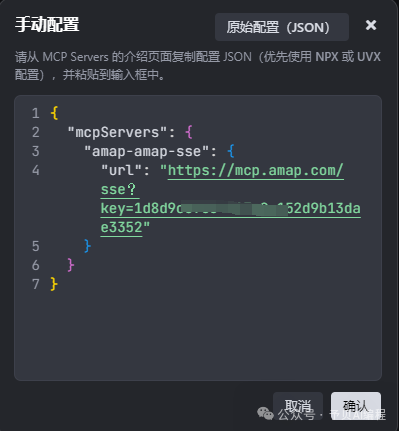Click line number 2 in the gutter

coord(36,132)
